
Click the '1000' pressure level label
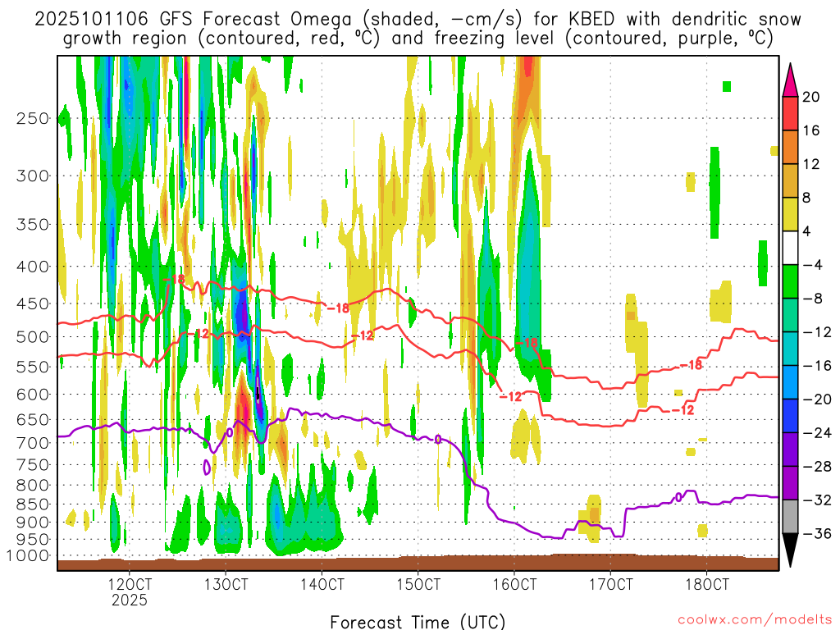click(x=29, y=556)
